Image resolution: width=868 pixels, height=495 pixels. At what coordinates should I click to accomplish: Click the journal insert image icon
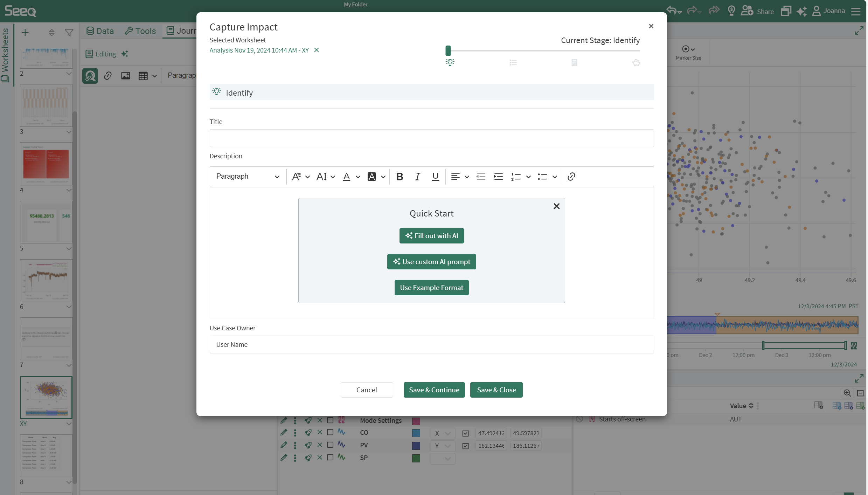pos(125,76)
